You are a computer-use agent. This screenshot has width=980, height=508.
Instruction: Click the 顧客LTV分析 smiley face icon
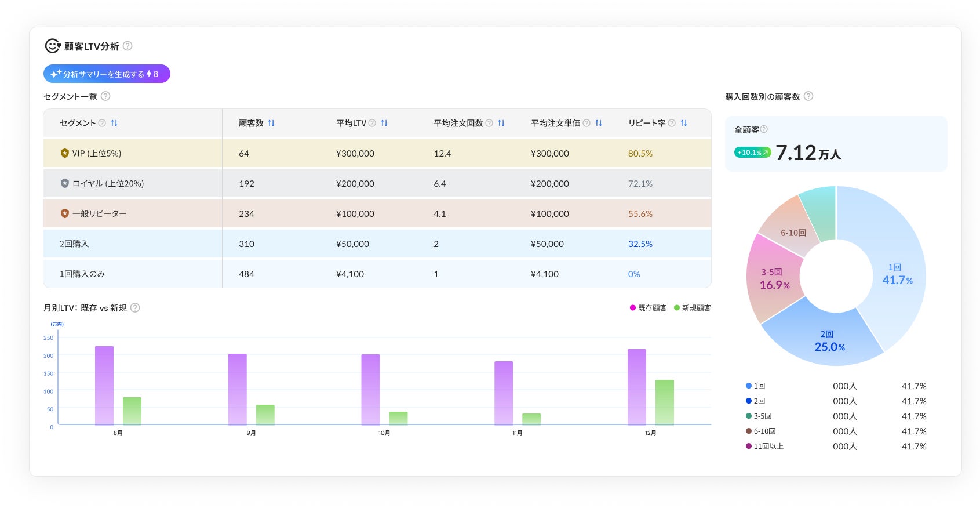click(53, 46)
